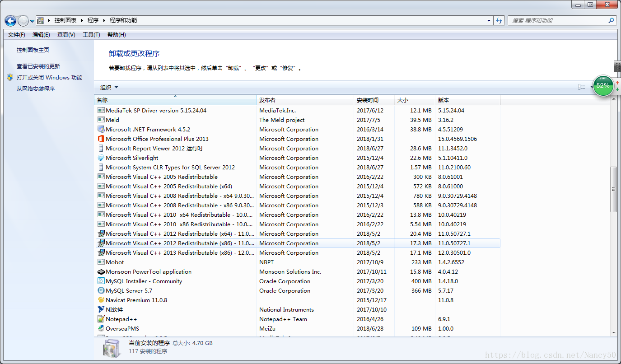Click publisher cell 'National Instruments'
Image resolution: width=621 pixels, height=364 pixels.
[286, 309]
